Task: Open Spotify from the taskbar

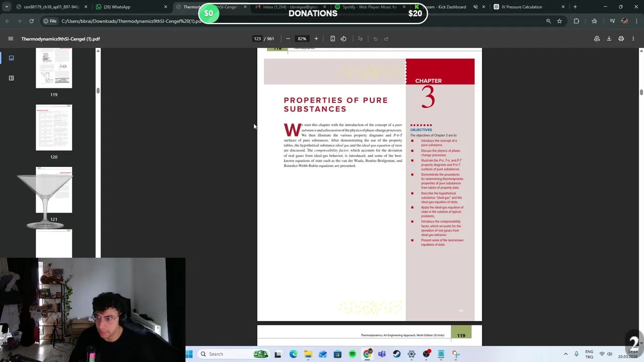Action: click(x=352, y=354)
